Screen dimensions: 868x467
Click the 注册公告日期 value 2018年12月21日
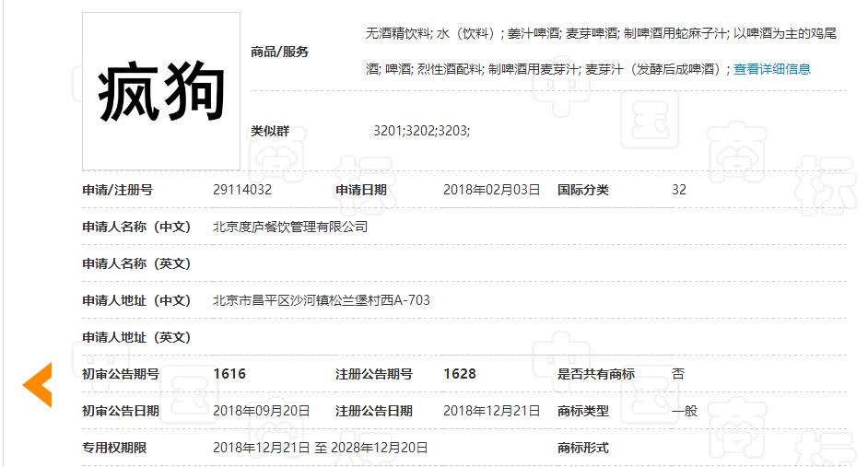click(x=491, y=411)
